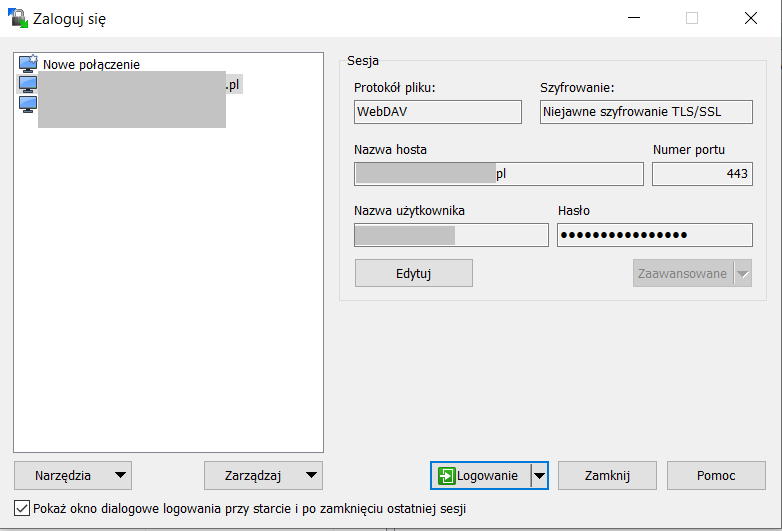This screenshot has width=782, height=531.
Task: Click the WinSCP icon in the title bar
Action: tap(17, 18)
